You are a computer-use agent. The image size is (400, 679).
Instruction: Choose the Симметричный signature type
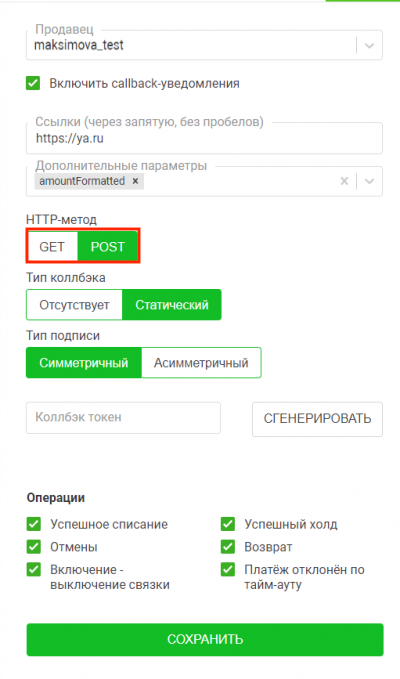point(84,362)
